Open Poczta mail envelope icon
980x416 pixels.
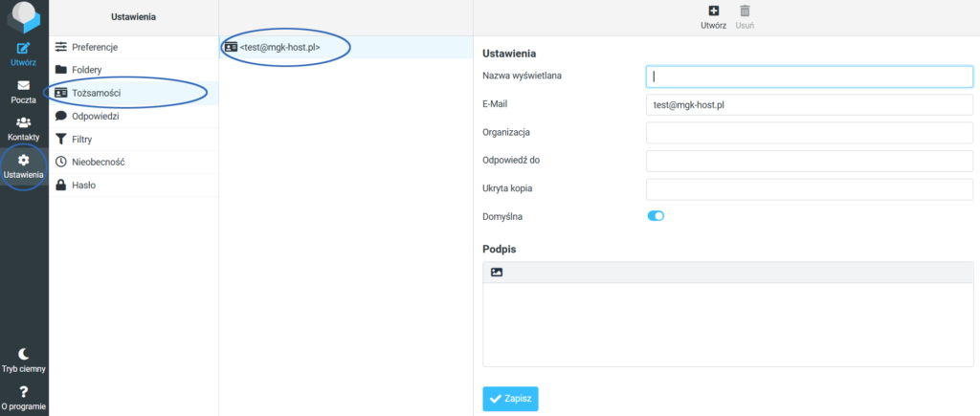pyautogui.click(x=24, y=85)
